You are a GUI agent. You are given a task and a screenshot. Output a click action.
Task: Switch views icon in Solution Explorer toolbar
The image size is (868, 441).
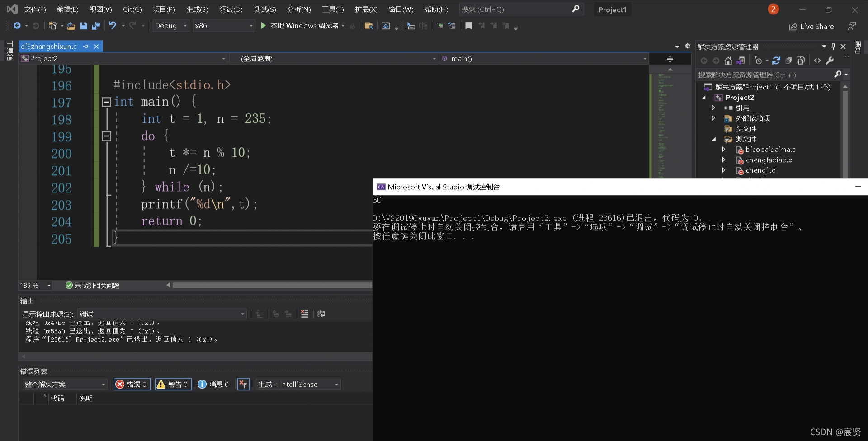(741, 61)
